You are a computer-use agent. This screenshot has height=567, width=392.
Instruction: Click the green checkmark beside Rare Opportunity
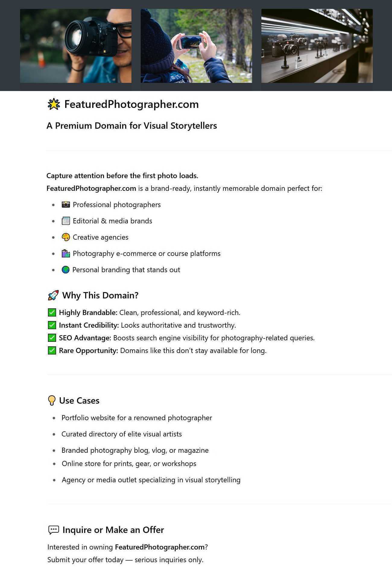click(x=52, y=351)
